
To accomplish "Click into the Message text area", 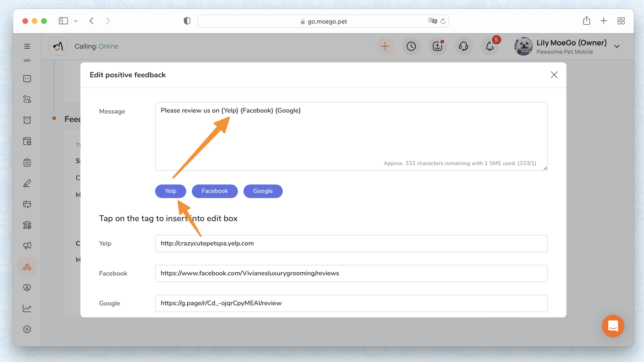I will click(351, 136).
